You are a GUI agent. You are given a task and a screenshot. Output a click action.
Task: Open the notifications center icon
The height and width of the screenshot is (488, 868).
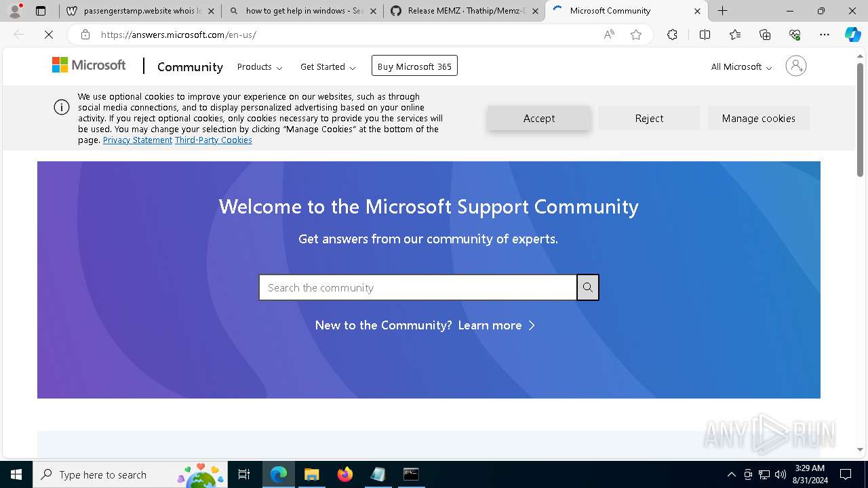coord(846,474)
